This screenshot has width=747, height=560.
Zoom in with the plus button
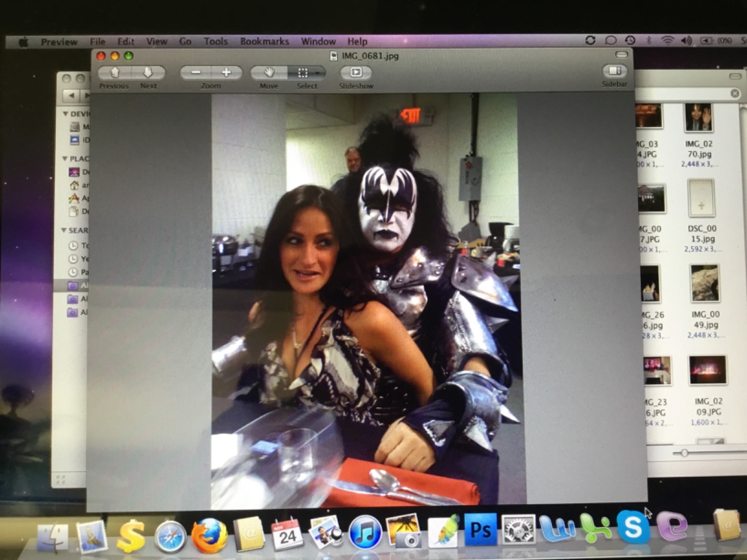click(x=227, y=72)
